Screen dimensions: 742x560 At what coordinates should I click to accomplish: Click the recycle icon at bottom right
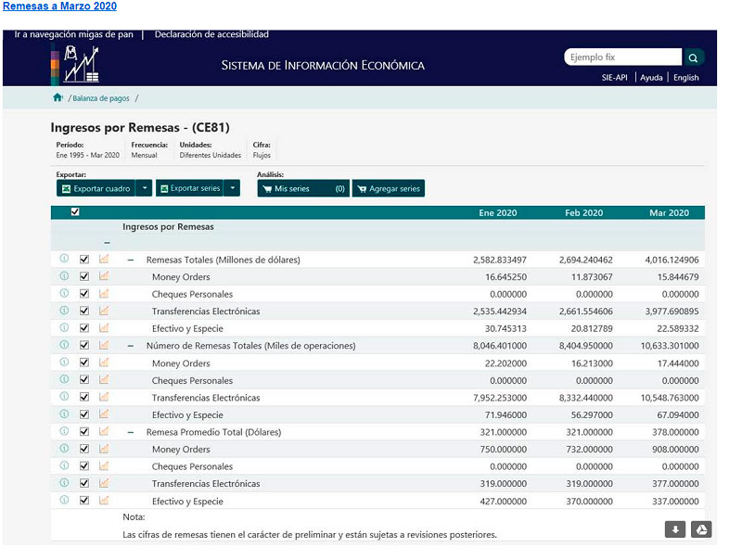click(702, 529)
